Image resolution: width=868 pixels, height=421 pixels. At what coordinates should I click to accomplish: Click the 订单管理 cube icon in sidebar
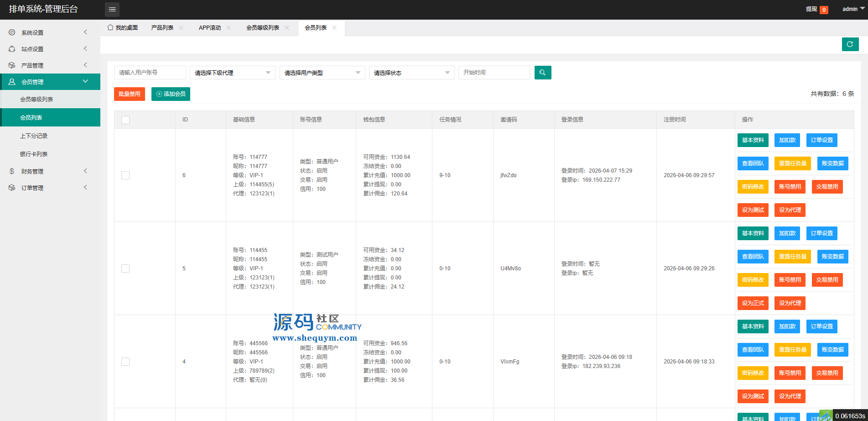(x=12, y=188)
